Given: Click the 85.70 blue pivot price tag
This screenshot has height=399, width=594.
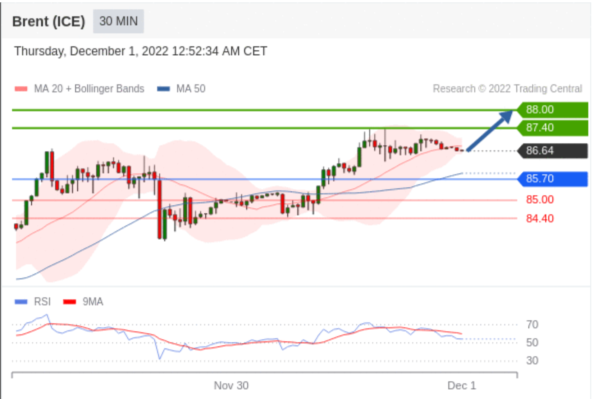Looking at the screenshot, I should point(553,179).
